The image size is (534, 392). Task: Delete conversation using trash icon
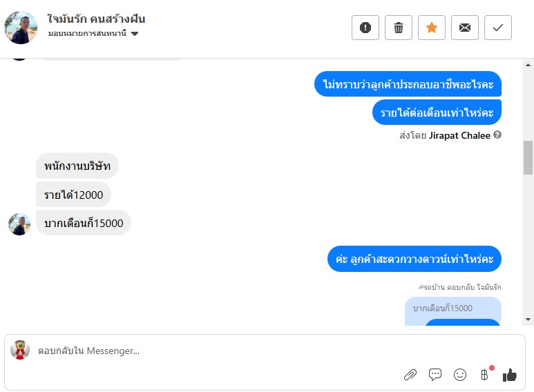[x=399, y=28]
